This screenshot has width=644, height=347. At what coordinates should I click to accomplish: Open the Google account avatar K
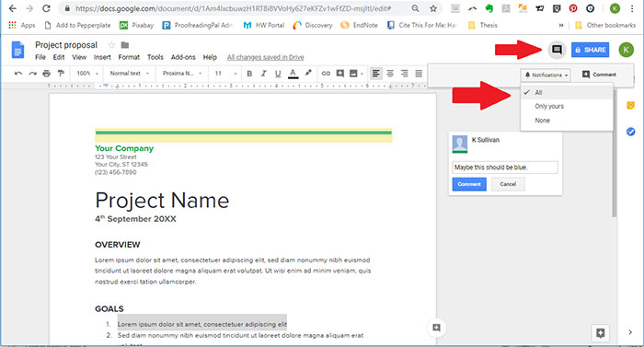pyautogui.click(x=626, y=50)
